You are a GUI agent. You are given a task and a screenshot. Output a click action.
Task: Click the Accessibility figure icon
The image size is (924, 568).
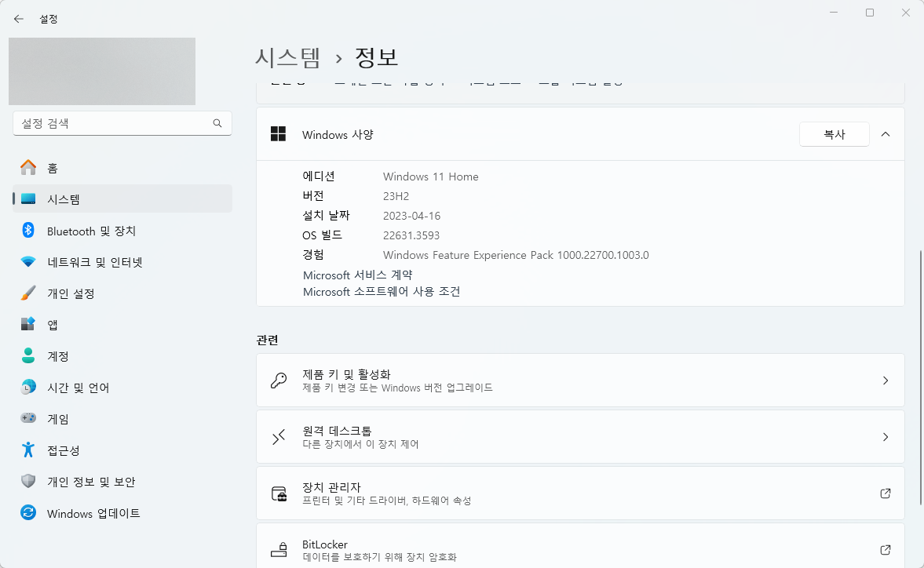pos(27,450)
